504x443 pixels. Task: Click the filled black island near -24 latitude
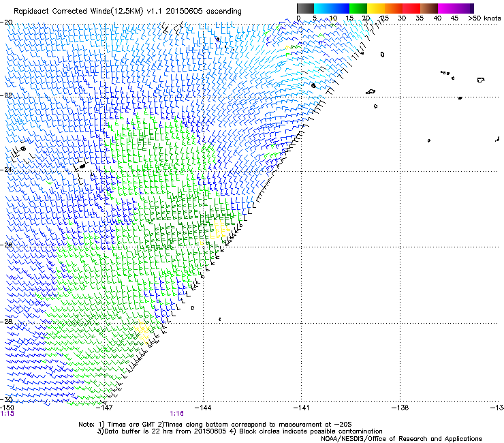[x=82, y=166]
